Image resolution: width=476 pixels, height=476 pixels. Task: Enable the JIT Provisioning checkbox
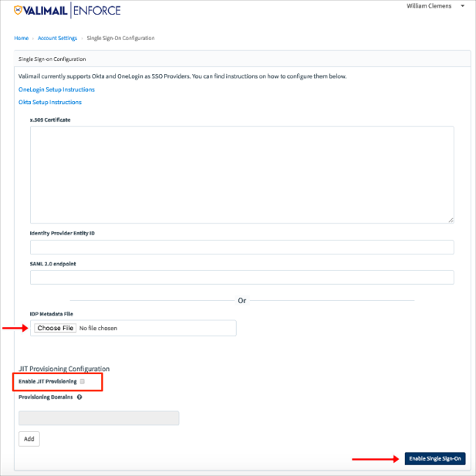(83, 382)
